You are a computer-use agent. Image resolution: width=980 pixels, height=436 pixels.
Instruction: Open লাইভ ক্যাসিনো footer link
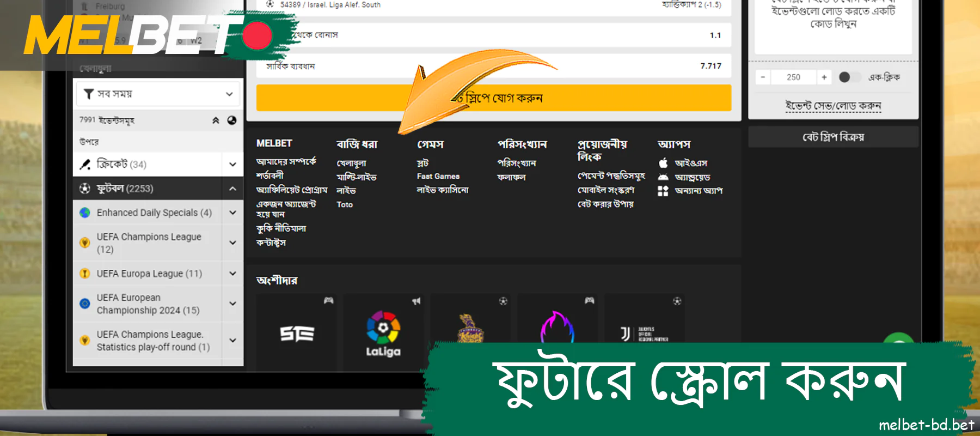443,190
